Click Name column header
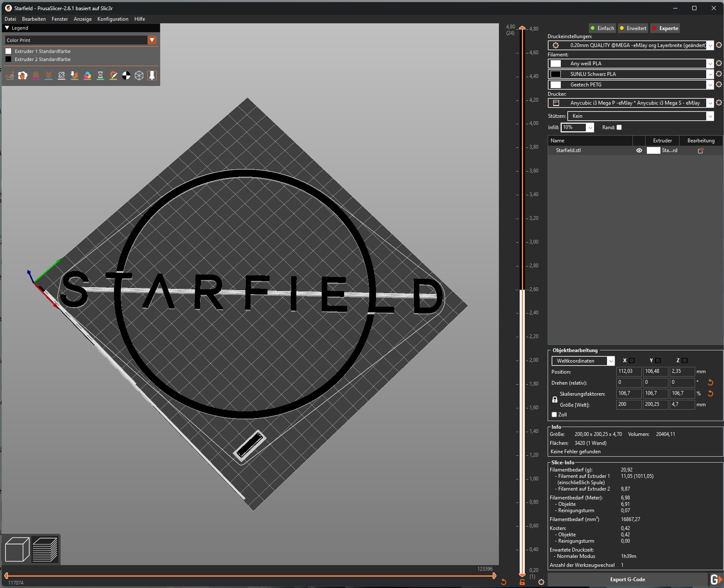Screen dimensions: 724x588 click(590, 141)
